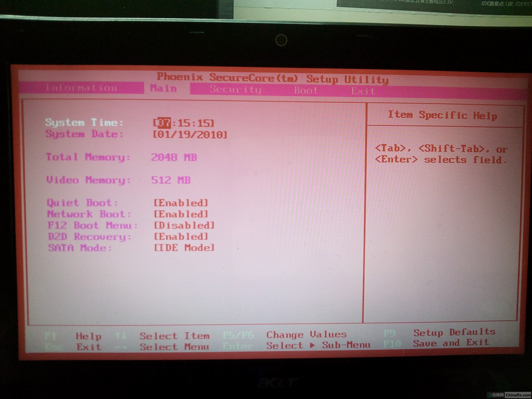Click the 512 MB value
The image size is (532, 399).
tap(171, 180)
